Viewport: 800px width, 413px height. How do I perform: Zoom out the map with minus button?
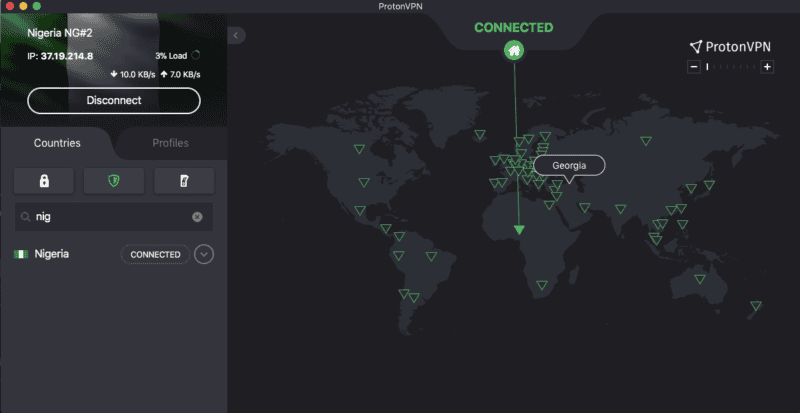[694, 66]
